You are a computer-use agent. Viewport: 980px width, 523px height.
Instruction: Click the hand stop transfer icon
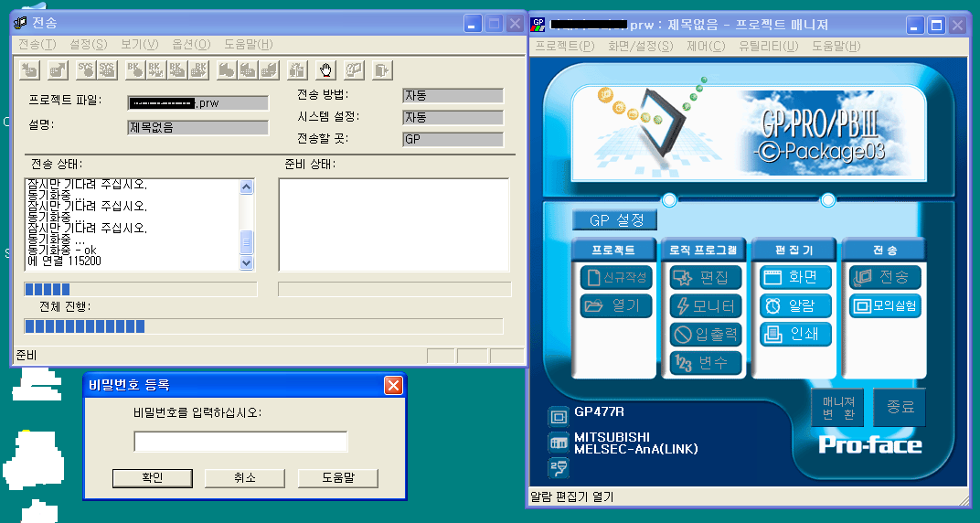coord(325,70)
